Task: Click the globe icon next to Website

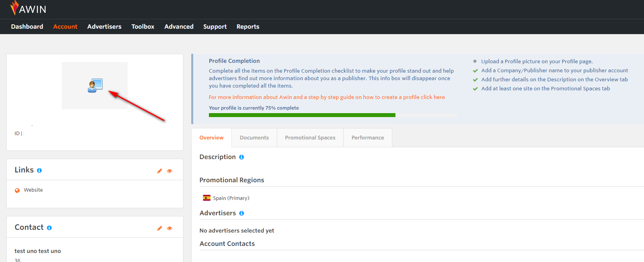Action: pos(17,191)
